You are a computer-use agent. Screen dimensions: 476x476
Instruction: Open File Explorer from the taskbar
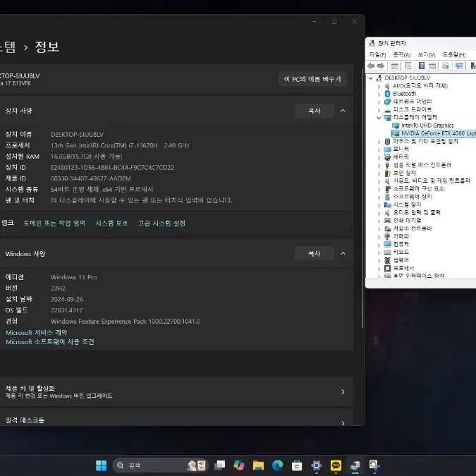click(258, 465)
